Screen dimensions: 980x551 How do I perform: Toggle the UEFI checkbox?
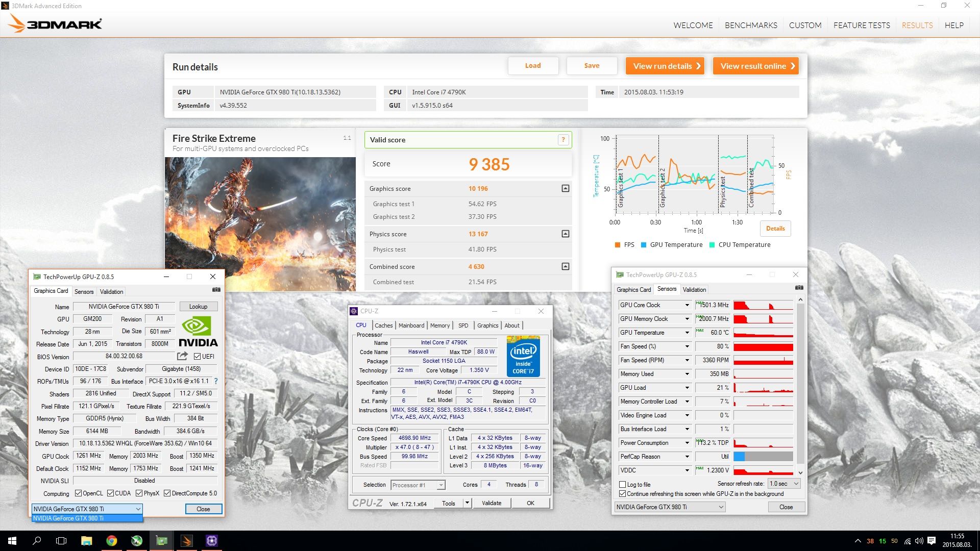tap(198, 357)
